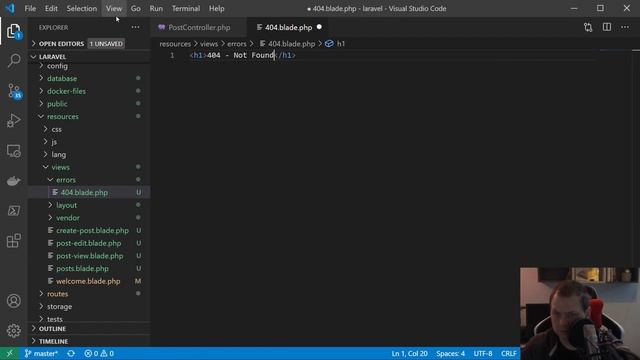The height and width of the screenshot is (360, 640).
Task: Open the Run menu
Action: click(x=156, y=8)
